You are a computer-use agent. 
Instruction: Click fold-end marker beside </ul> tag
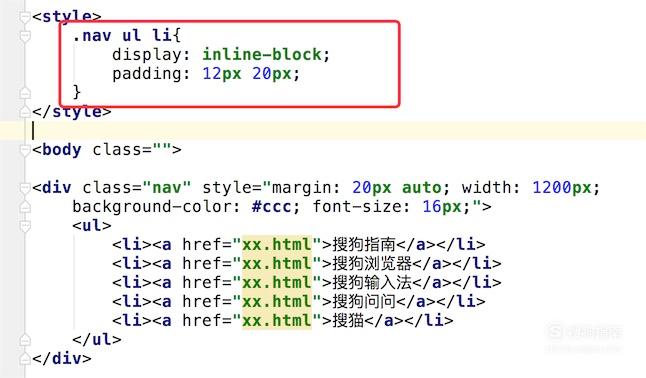(25, 340)
